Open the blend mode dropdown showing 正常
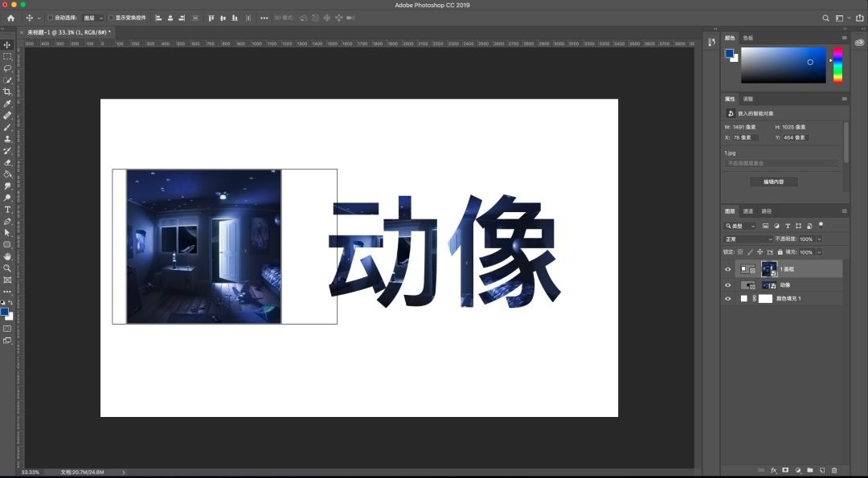The width and height of the screenshot is (868, 478). pyautogui.click(x=747, y=239)
